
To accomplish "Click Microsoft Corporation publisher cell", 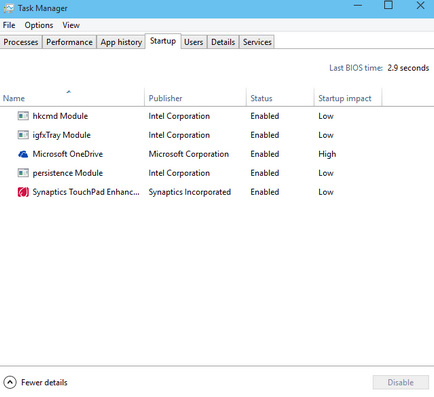I will point(189,154).
